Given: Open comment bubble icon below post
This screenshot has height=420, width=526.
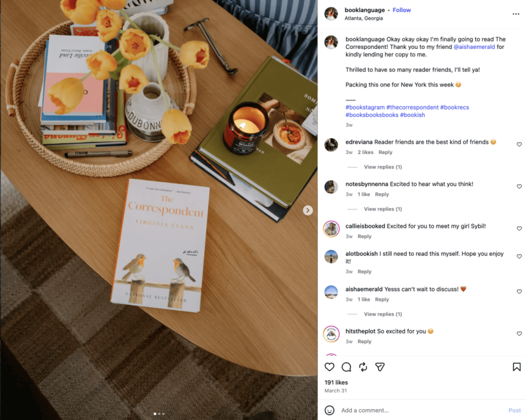Looking at the screenshot, I should (346, 367).
